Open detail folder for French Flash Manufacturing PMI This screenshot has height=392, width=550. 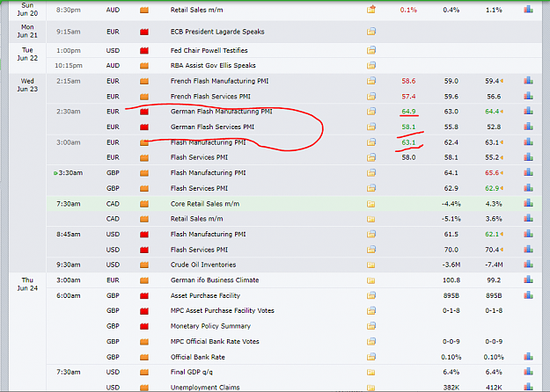(x=371, y=81)
